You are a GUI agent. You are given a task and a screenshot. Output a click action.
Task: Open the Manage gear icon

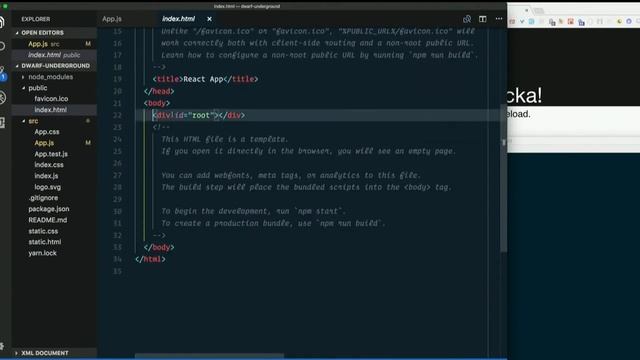pyautogui.click(x=2, y=345)
